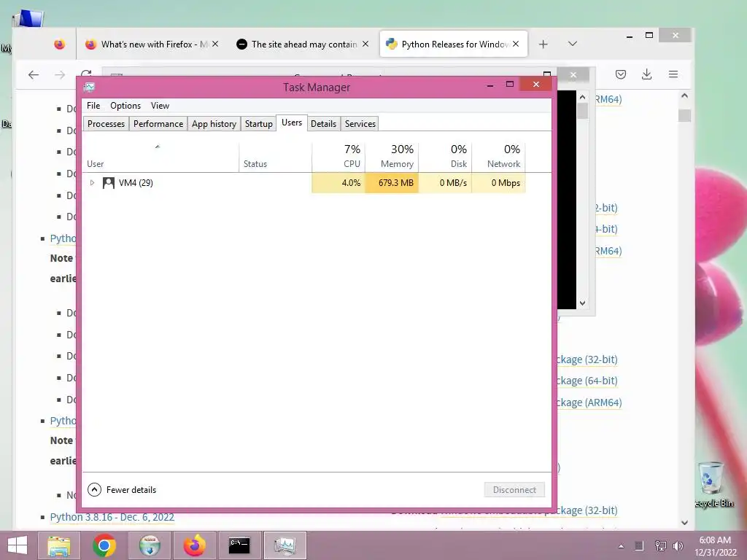Sort users by Network column
Screen dimensions: 747x560
[498, 157]
